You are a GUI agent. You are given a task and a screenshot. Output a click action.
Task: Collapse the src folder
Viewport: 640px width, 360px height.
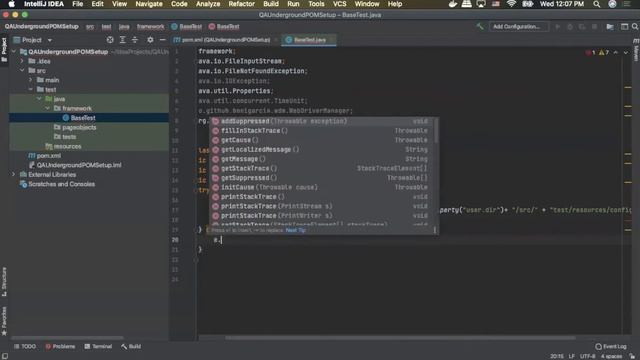click(x=22, y=71)
